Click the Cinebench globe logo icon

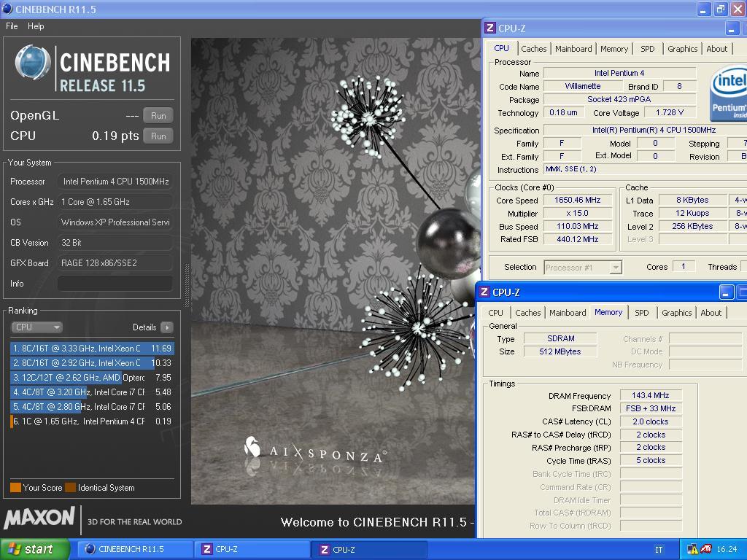[32, 63]
